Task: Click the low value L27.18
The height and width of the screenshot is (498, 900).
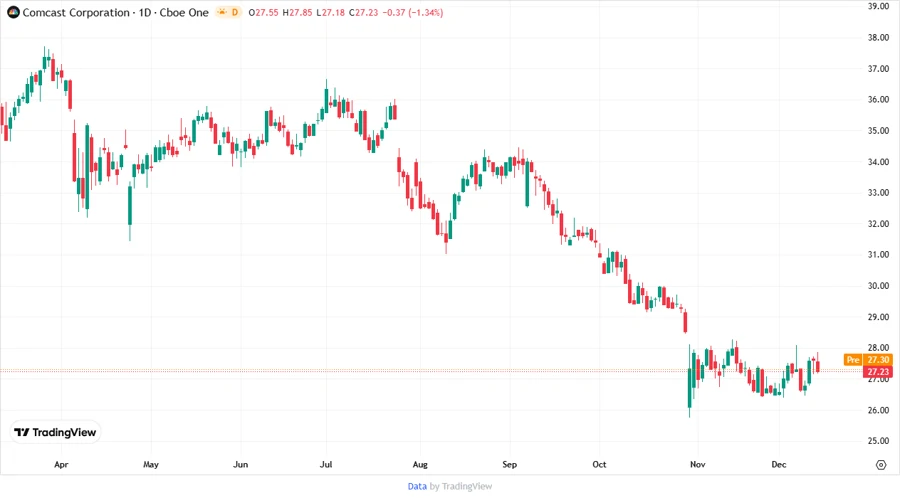Action: [330, 12]
